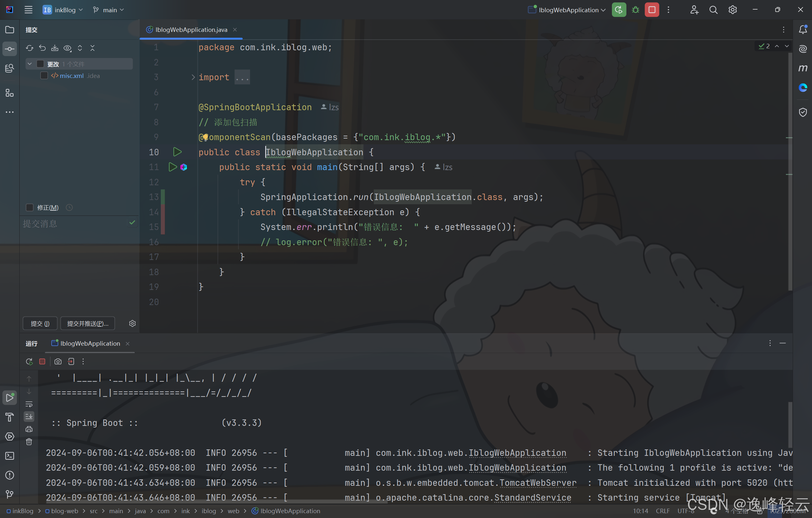
Task: Click the run gutter icon on line 10
Action: click(177, 152)
